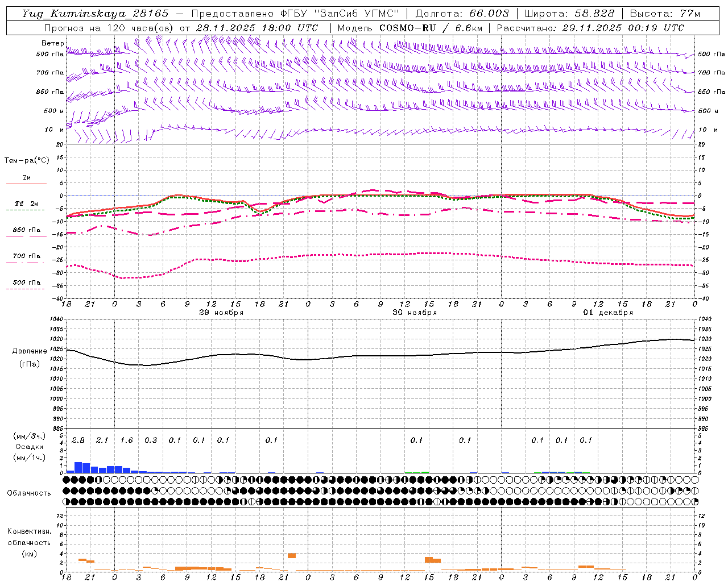Click the tallest blue hourly precipitation bar
The image size is (728, 582).
coord(78,467)
